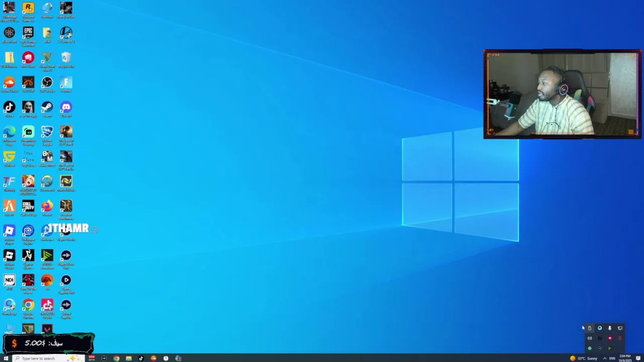The image size is (644, 362).
Task: Select the OBS Studio desktop icon
Action: (47, 84)
